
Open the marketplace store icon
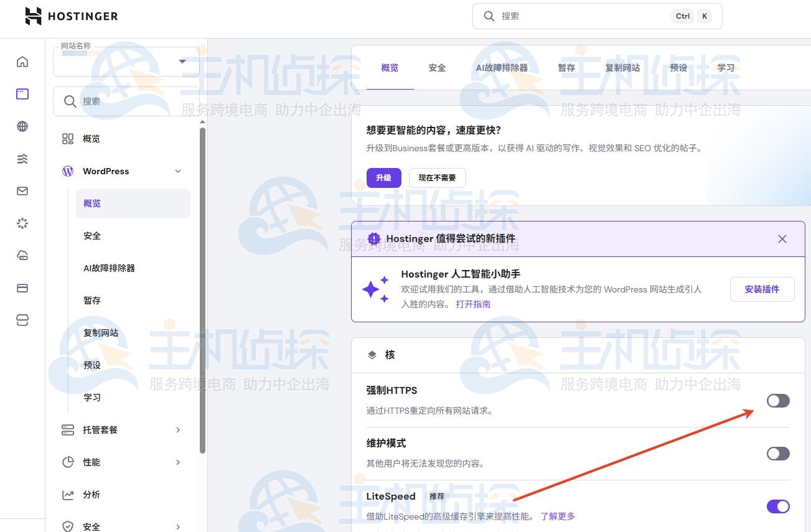(22, 320)
